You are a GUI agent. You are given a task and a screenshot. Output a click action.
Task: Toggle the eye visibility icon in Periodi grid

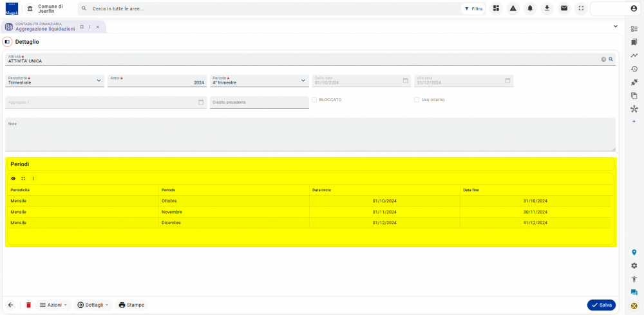[13, 178]
